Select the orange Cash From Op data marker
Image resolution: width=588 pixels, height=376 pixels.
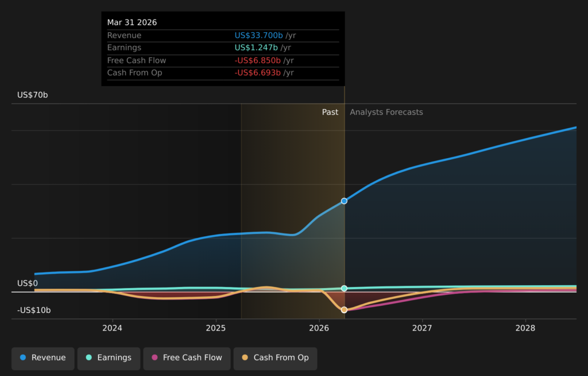(344, 310)
